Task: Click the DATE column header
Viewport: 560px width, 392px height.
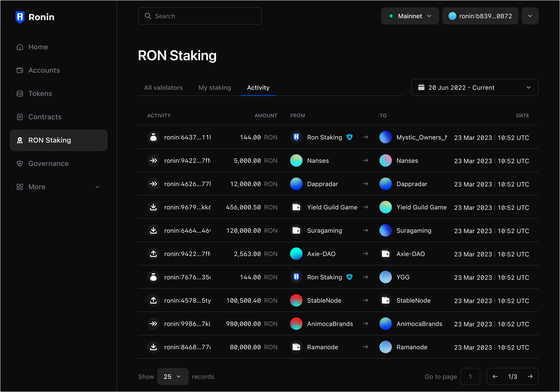Action: (523, 116)
